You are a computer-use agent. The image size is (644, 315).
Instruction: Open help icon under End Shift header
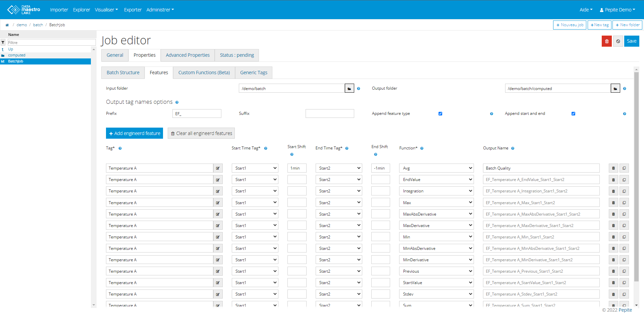pos(376,154)
